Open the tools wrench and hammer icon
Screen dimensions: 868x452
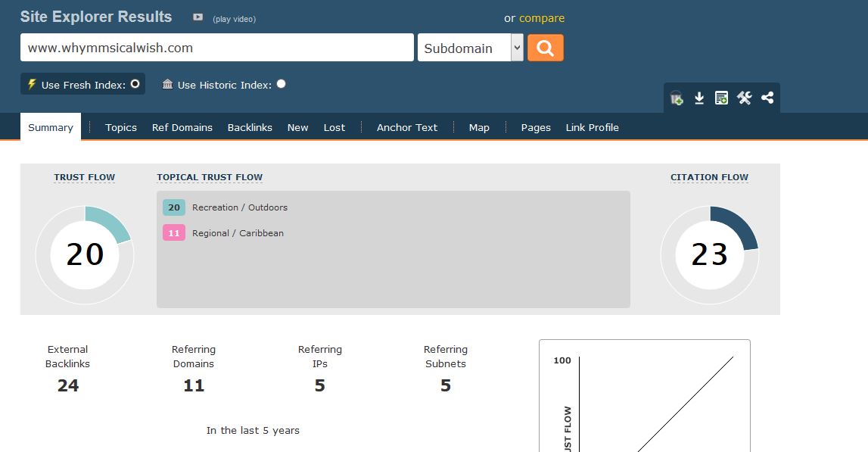[744, 98]
